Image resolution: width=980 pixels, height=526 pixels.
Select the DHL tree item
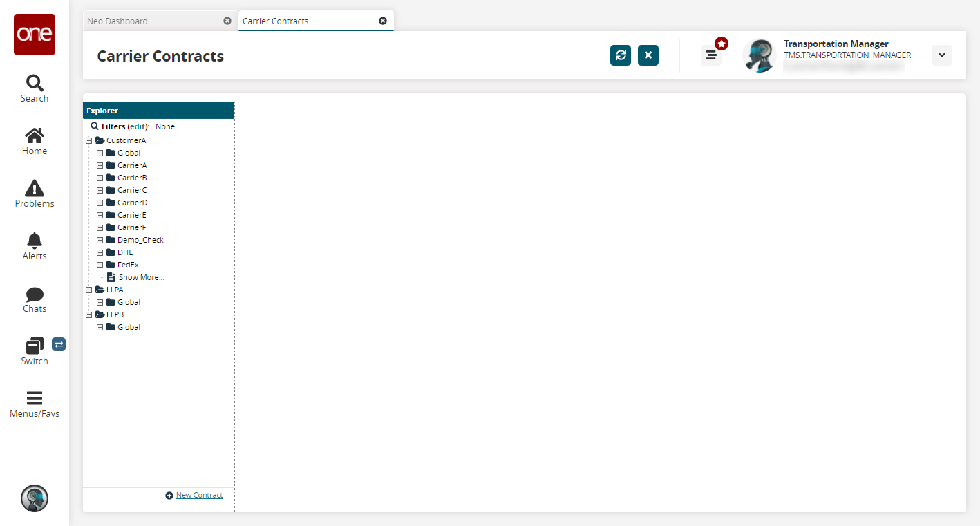pos(125,252)
